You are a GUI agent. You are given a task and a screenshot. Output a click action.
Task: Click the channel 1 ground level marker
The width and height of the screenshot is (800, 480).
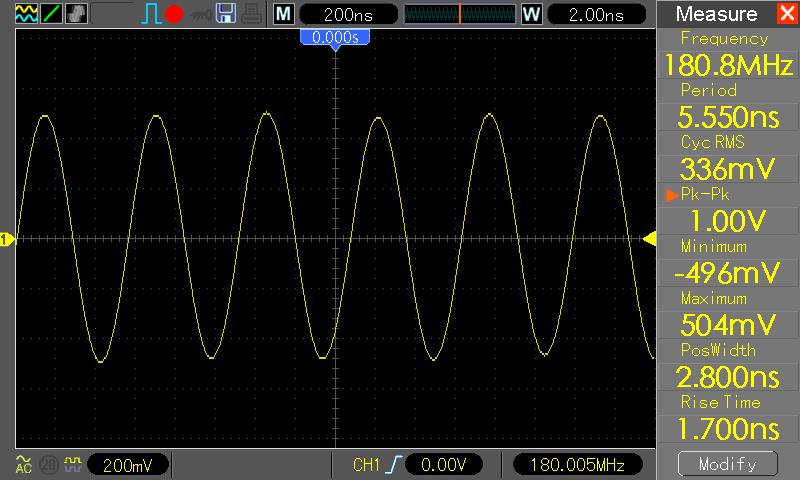(x=7, y=239)
